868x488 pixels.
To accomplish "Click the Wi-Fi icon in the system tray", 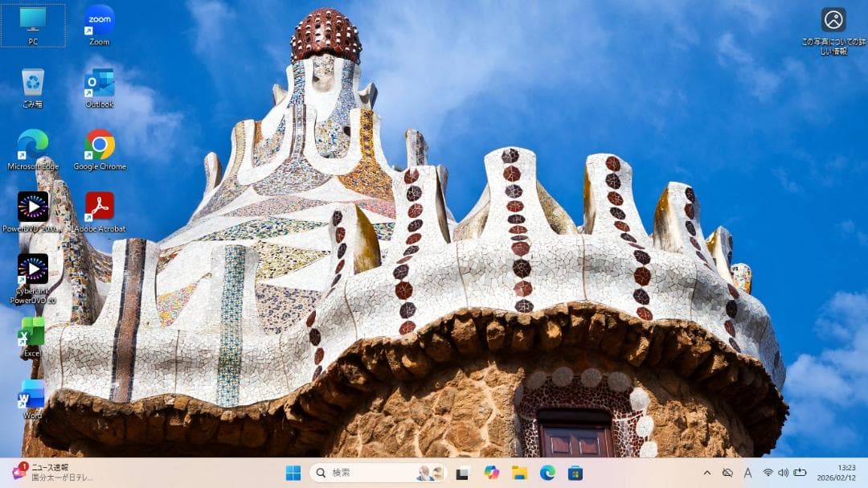I will (x=768, y=474).
